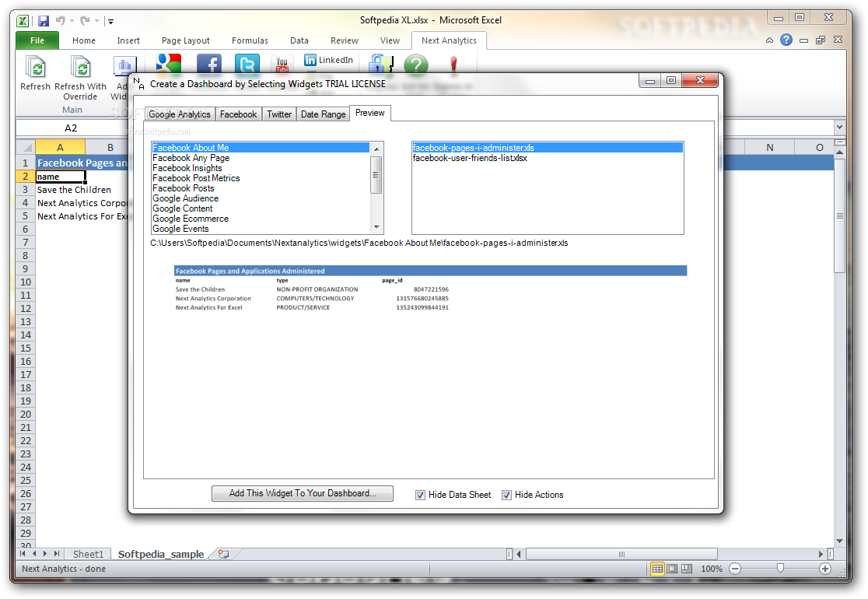
Task: Click the Refresh With Override icon
Action: click(x=80, y=68)
